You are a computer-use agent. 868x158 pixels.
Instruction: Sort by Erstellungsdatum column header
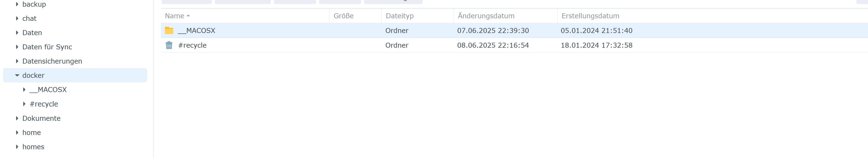tap(590, 16)
